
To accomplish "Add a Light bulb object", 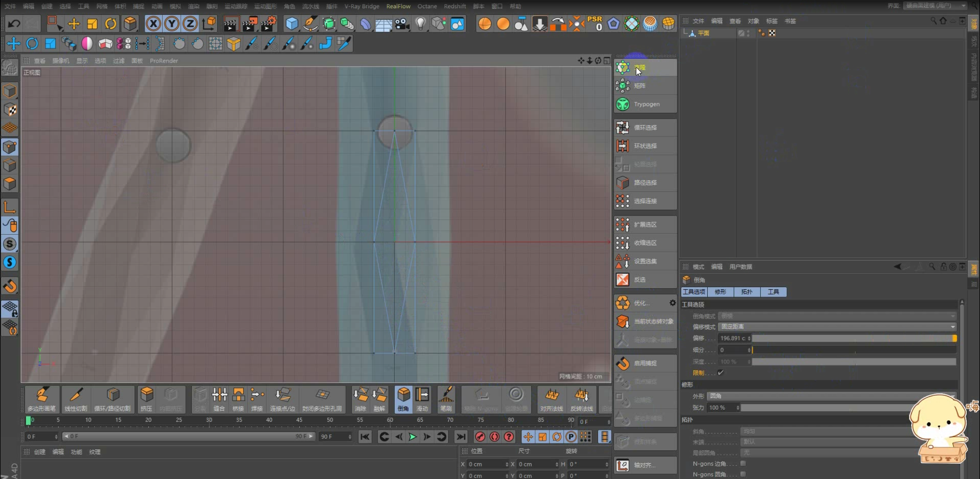I will 421,24.
